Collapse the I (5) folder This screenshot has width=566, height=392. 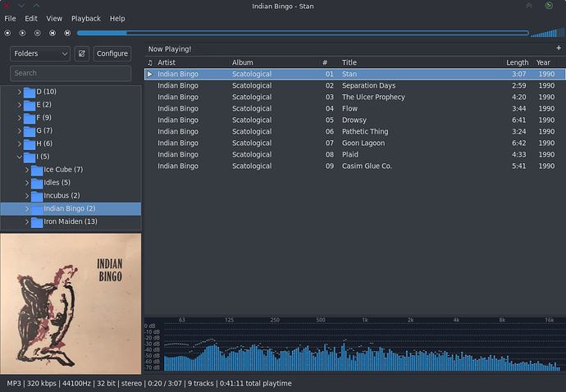[x=20, y=157]
